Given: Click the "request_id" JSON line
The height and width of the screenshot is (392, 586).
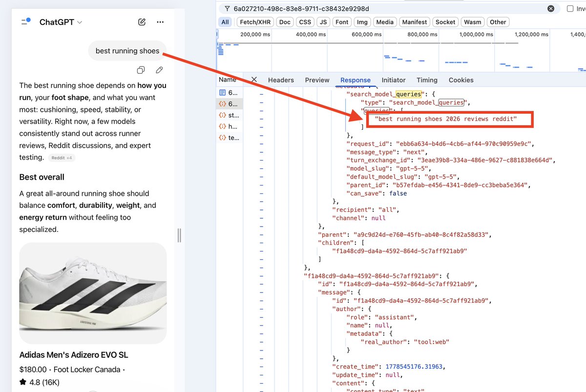Looking at the screenshot, I should pos(441,144).
